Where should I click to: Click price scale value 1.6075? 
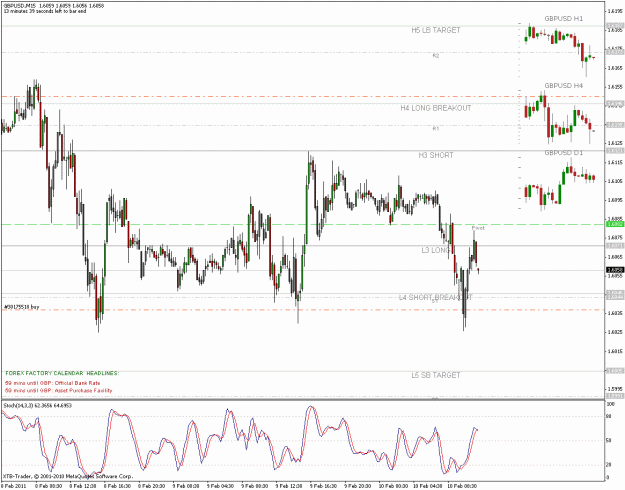pos(615,238)
